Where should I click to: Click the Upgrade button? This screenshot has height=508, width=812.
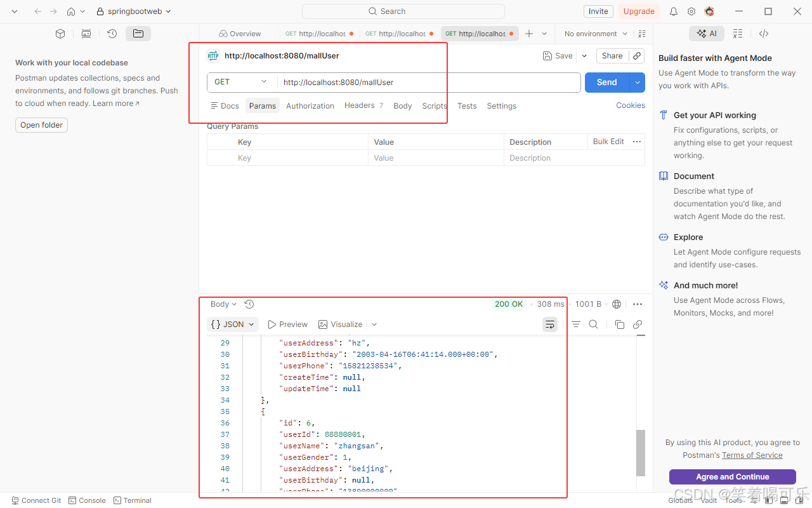(639, 11)
